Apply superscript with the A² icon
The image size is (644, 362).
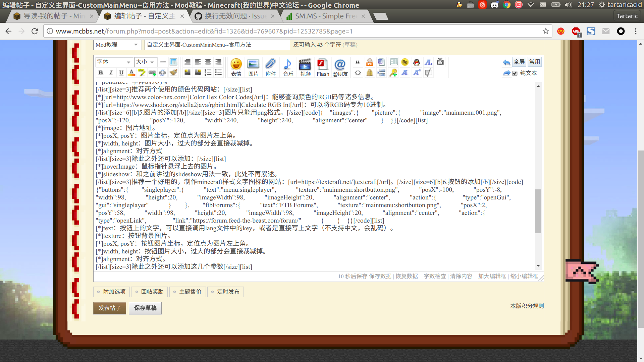[417, 72]
